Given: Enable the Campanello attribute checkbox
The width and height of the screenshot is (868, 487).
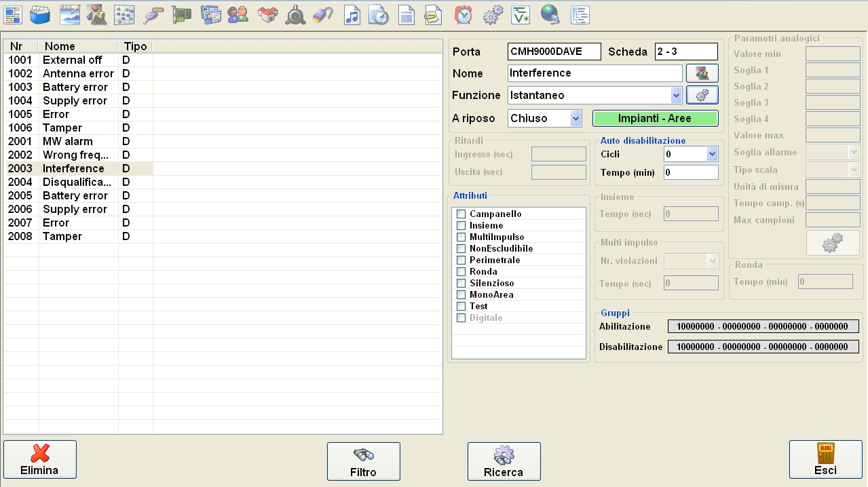Looking at the screenshot, I should 461,214.
